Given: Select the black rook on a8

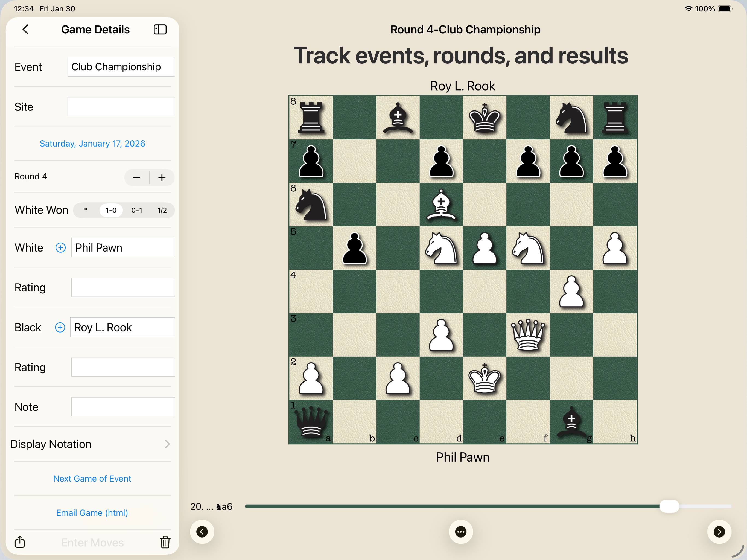Looking at the screenshot, I should (311, 118).
